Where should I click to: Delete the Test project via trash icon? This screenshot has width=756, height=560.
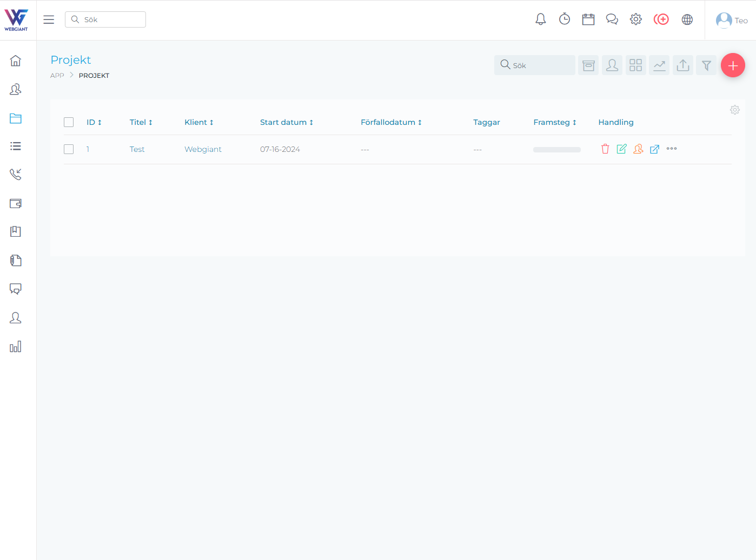tap(605, 149)
